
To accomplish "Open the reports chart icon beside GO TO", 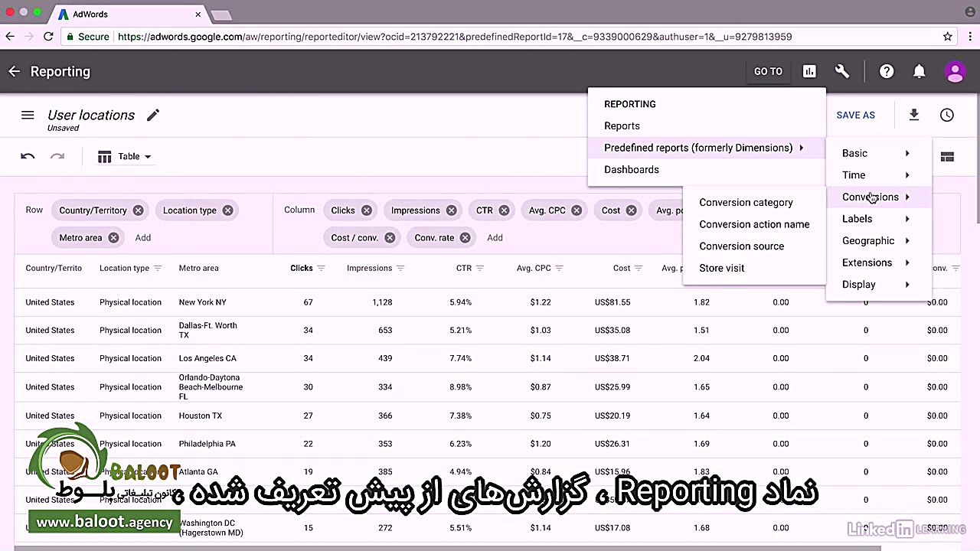I will [x=809, y=71].
